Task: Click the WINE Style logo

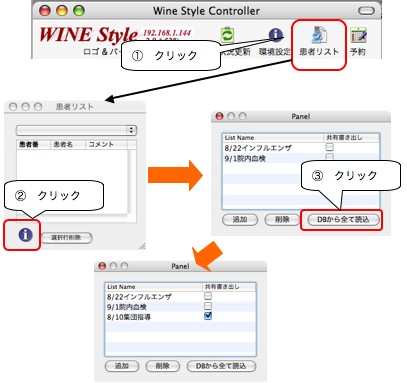Action: pyautogui.click(x=88, y=35)
